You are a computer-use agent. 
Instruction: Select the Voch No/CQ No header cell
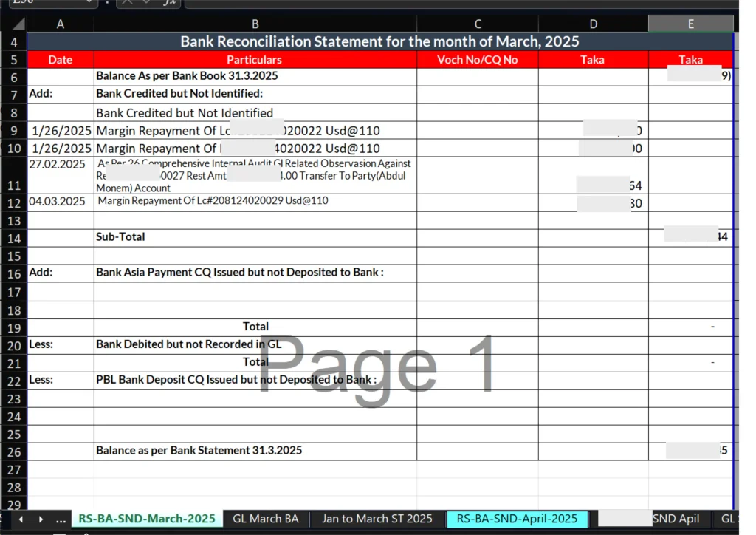[477, 60]
